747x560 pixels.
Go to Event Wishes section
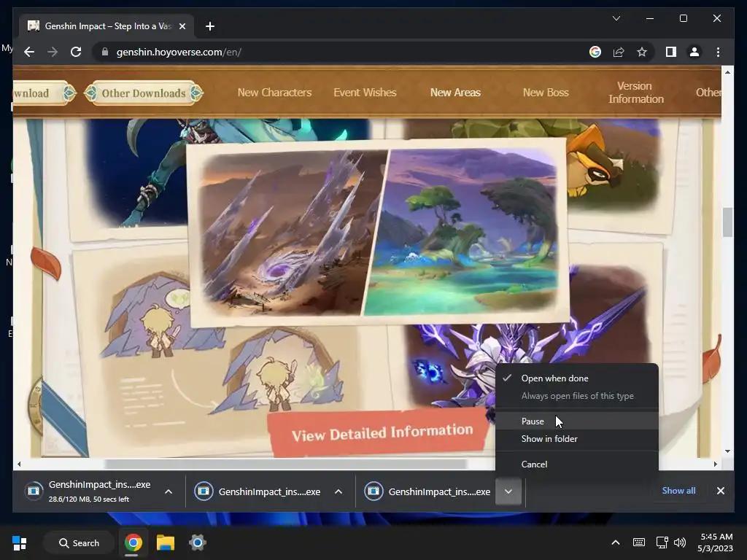pyautogui.click(x=365, y=93)
